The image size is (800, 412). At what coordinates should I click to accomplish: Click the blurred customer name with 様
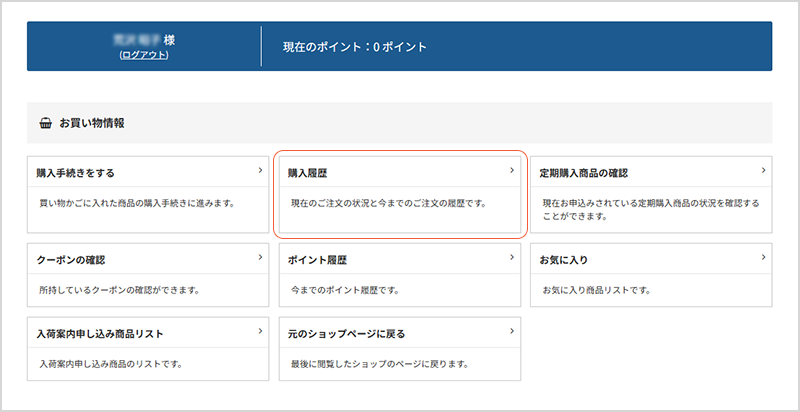pyautogui.click(x=144, y=40)
